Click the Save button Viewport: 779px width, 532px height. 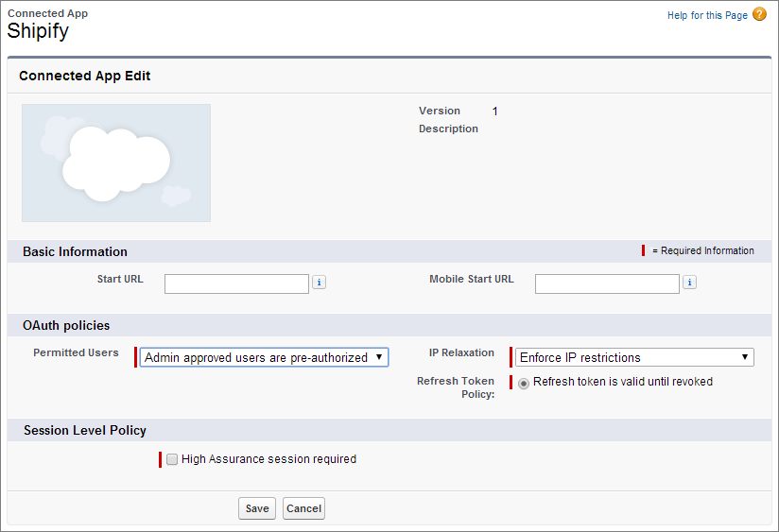[x=257, y=508]
